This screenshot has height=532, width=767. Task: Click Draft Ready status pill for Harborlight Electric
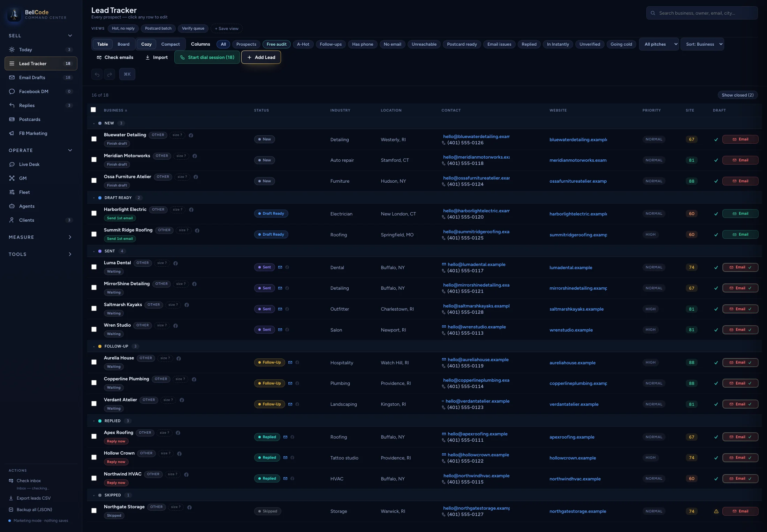point(271,214)
